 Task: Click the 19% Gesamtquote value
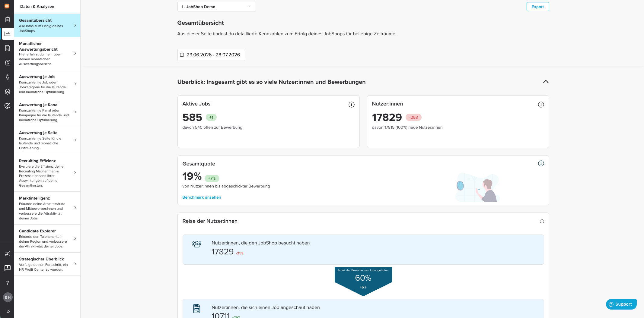coord(192,176)
